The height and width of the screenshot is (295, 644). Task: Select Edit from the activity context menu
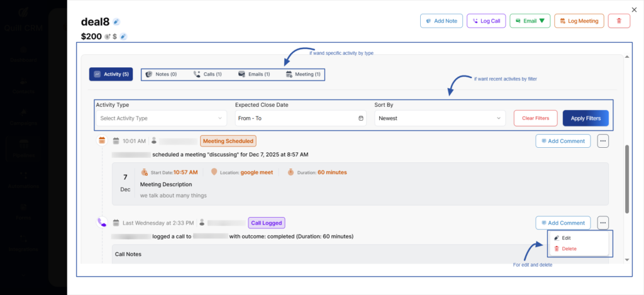point(566,238)
